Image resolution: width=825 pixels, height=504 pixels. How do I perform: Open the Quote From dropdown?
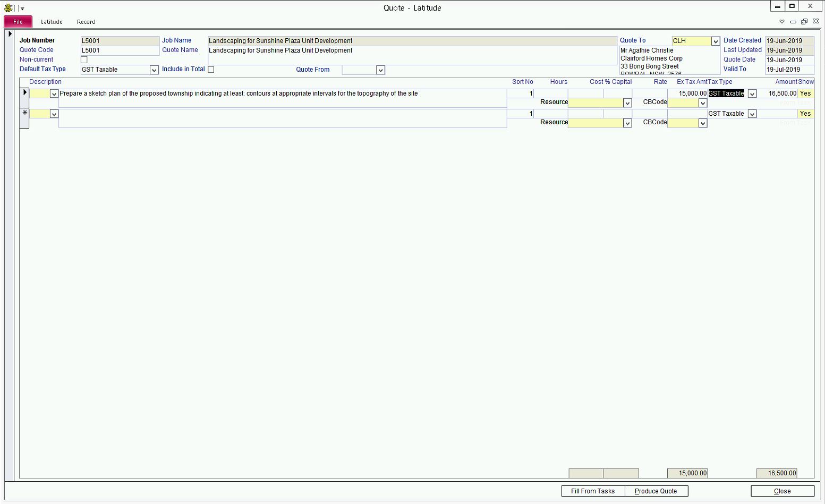click(x=380, y=70)
